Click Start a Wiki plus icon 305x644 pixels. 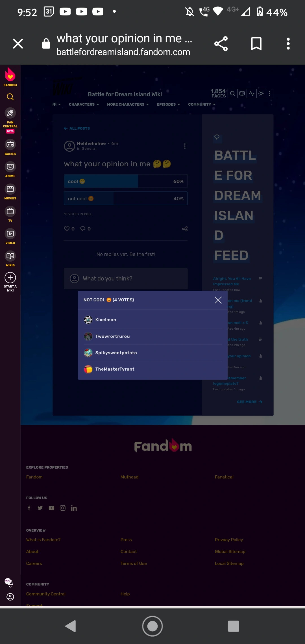pos(10,278)
